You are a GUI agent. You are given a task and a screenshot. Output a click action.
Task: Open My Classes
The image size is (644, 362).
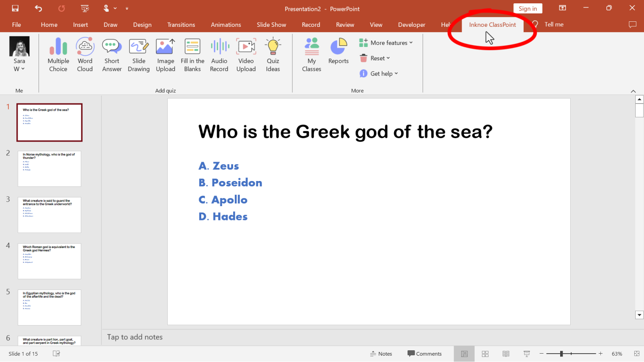click(312, 54)
